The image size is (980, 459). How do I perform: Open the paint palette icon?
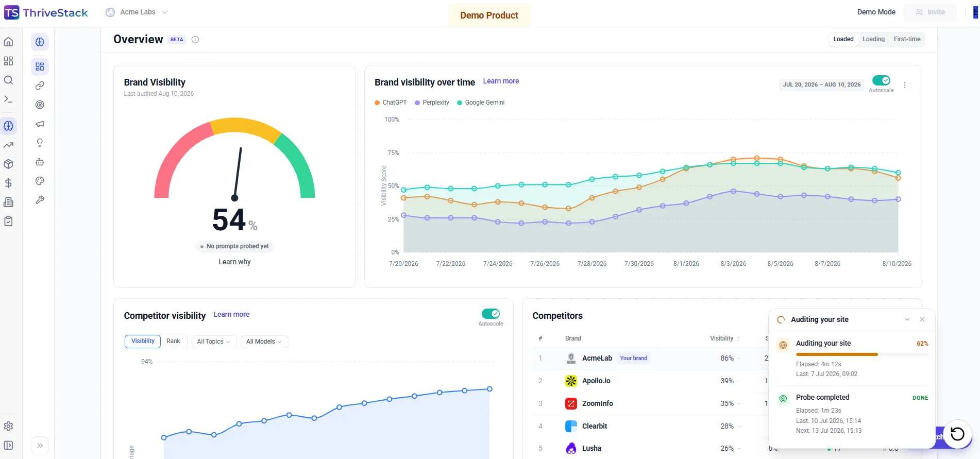point(40,181)
